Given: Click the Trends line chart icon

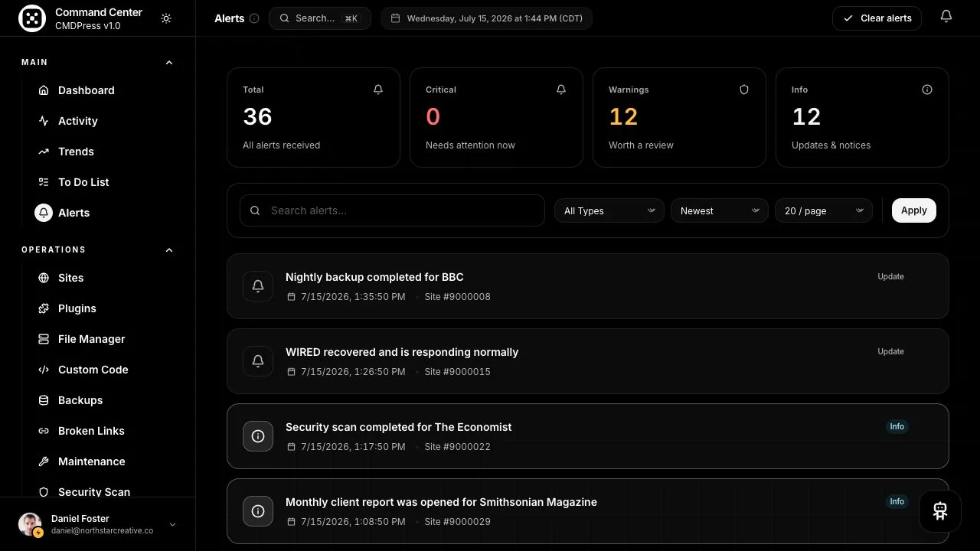Looking at the screenshot, I should 44,152.
